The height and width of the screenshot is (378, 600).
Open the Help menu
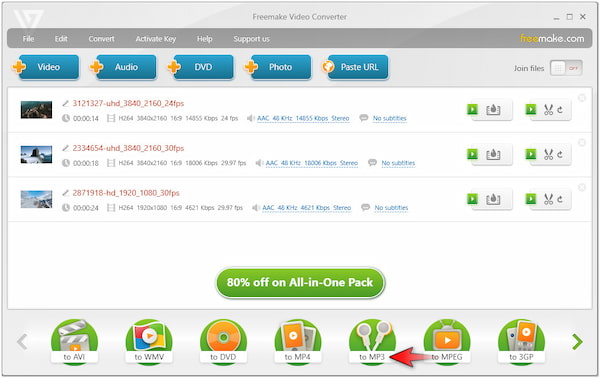[x=205, y=39]
